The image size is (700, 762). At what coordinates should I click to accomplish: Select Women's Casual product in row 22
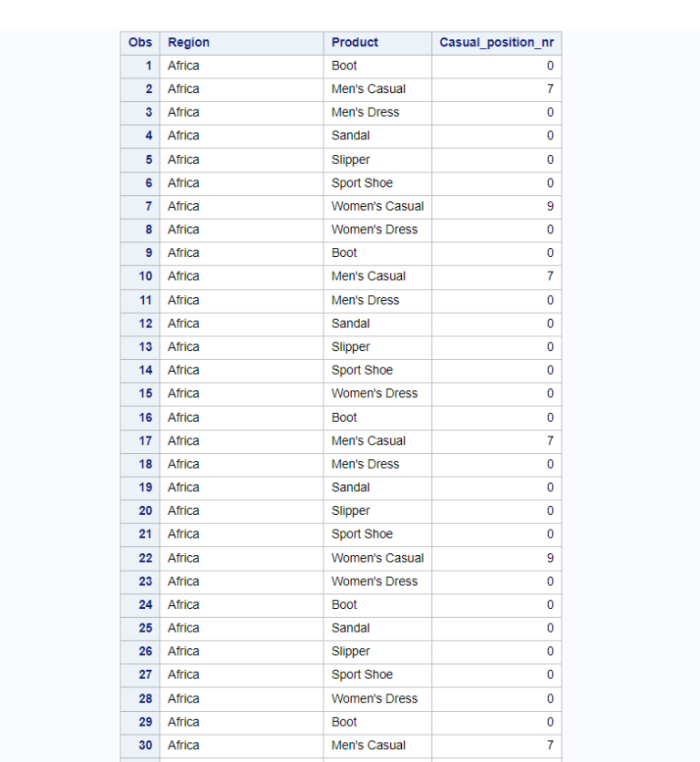tap(377, 559)
